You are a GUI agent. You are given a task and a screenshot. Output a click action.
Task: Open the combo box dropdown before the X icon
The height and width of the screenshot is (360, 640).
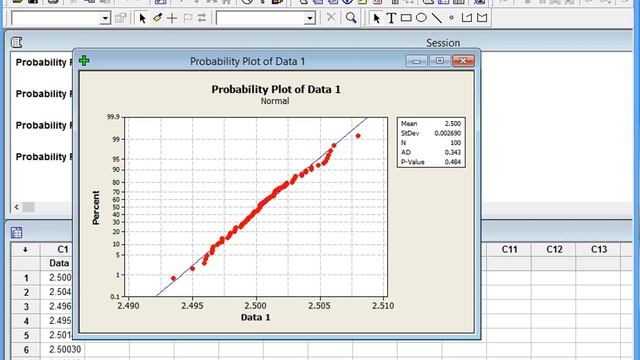point(310,18)
